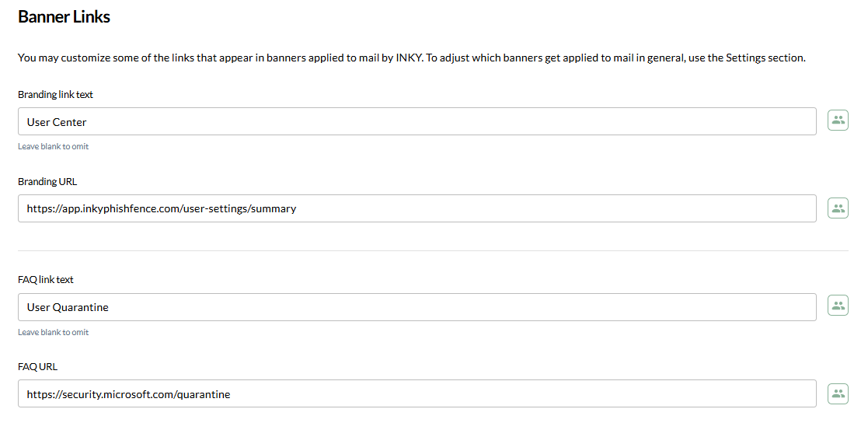Click the people icon beside User Quarantine field
This screenshot has width=868, height=430.
point(838,306)
